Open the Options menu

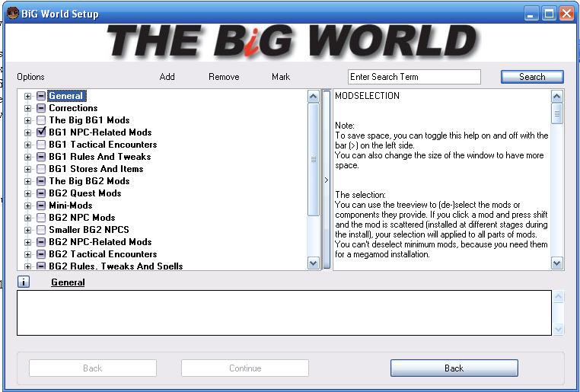pyautogui.click(x=30, y=77)
